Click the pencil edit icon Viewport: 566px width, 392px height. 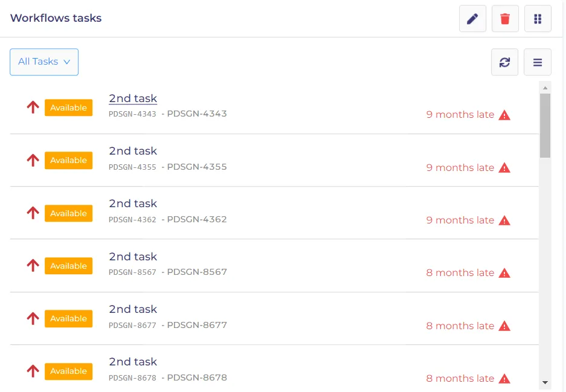(472, 18)
